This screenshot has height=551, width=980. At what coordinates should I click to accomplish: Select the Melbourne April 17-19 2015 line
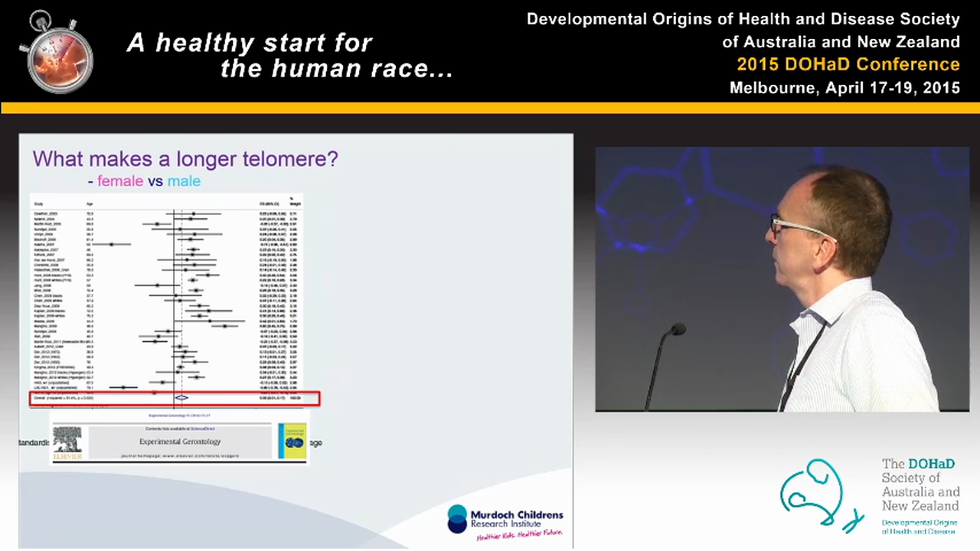point(845,88)
